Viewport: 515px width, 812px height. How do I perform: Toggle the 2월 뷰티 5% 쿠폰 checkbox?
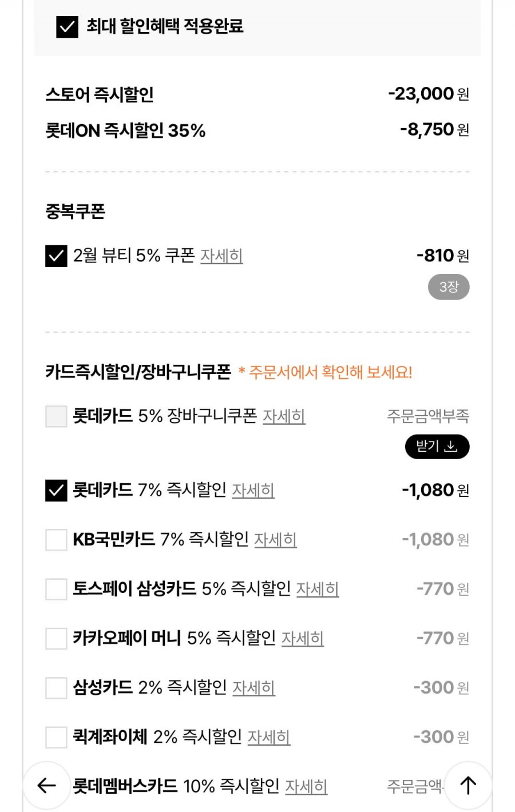[x=56, y=256]
